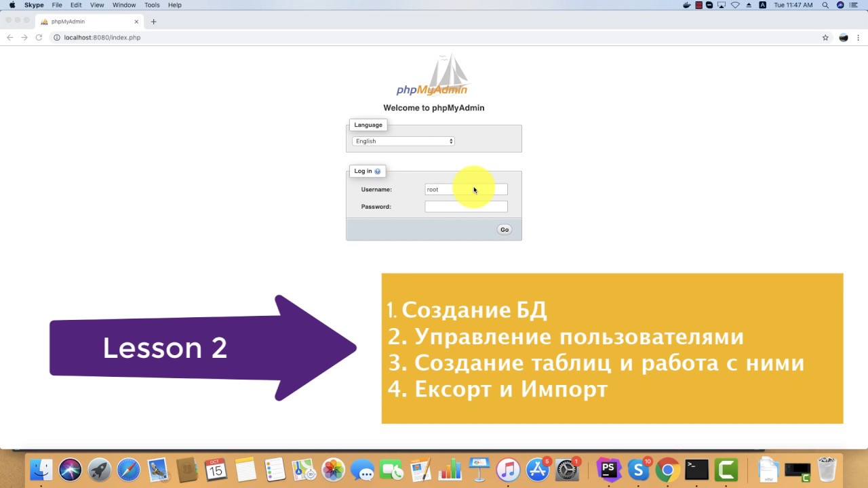This screenshot has height=488, width=868.
Task: Click the Tue 11:47 AM clock
Action: point(793,5)
